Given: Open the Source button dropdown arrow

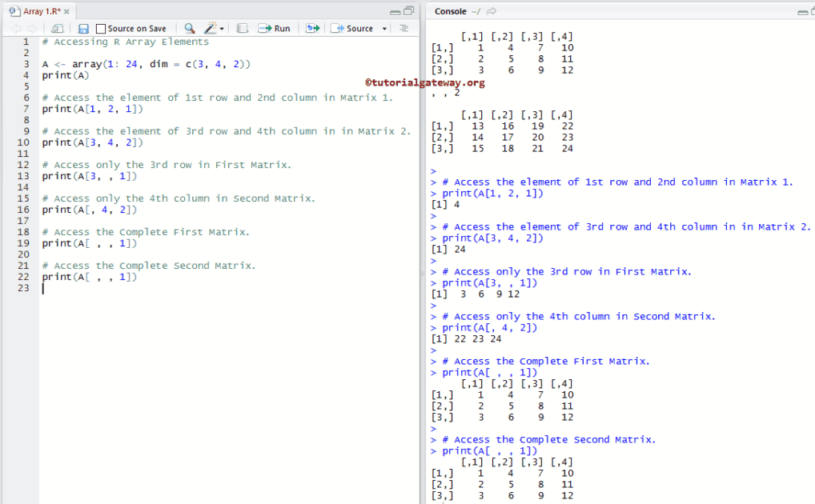Looking at the screenshot, I should click(x=383, y=27).
